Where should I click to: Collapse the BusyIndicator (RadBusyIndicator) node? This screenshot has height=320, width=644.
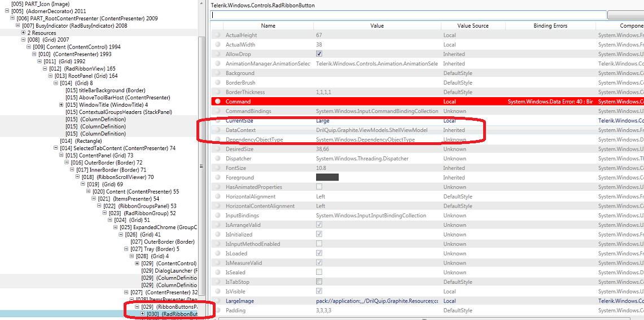17,25
